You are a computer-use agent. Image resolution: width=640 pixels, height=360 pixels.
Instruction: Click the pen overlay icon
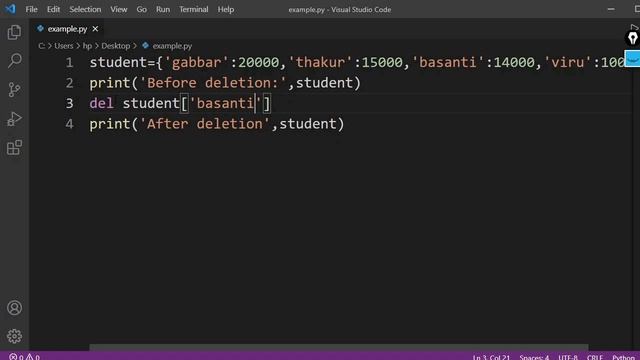632,38
